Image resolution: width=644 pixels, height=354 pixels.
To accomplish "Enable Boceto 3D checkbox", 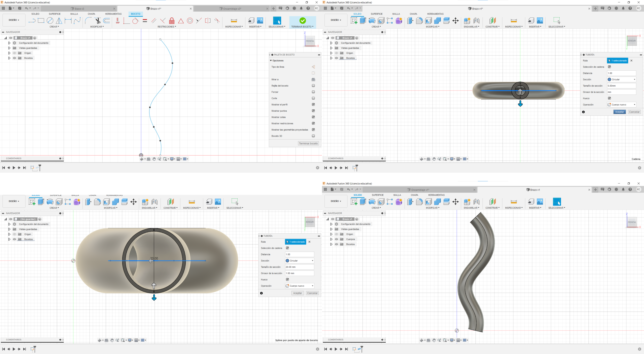I will point(313,136).
